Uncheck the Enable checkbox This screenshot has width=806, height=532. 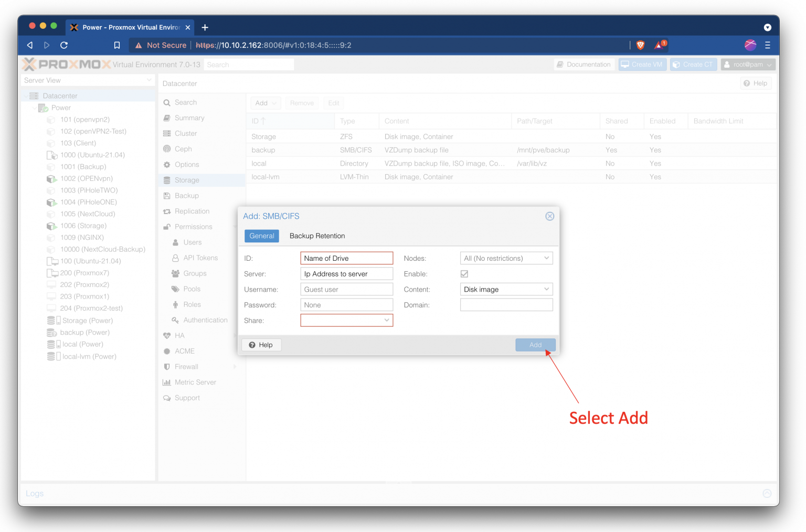(x=464, y=273)
